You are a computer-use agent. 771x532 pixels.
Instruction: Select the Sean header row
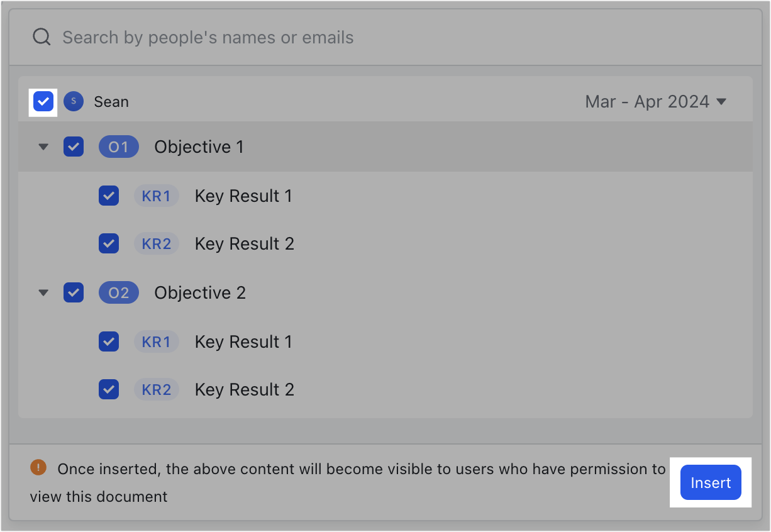(x=377, y=101)
